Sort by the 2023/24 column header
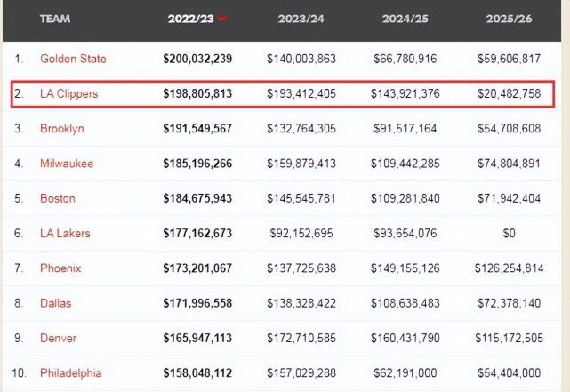Viewport: 570px width, 392px height. click(x=301, y=19)
